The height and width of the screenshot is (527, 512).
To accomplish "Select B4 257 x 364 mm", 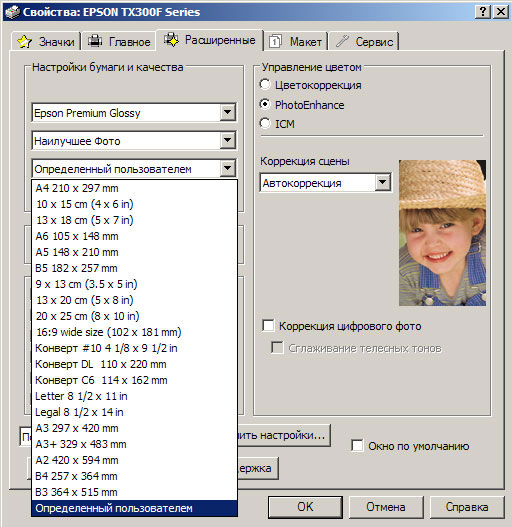I will click(x=134, y=476).
